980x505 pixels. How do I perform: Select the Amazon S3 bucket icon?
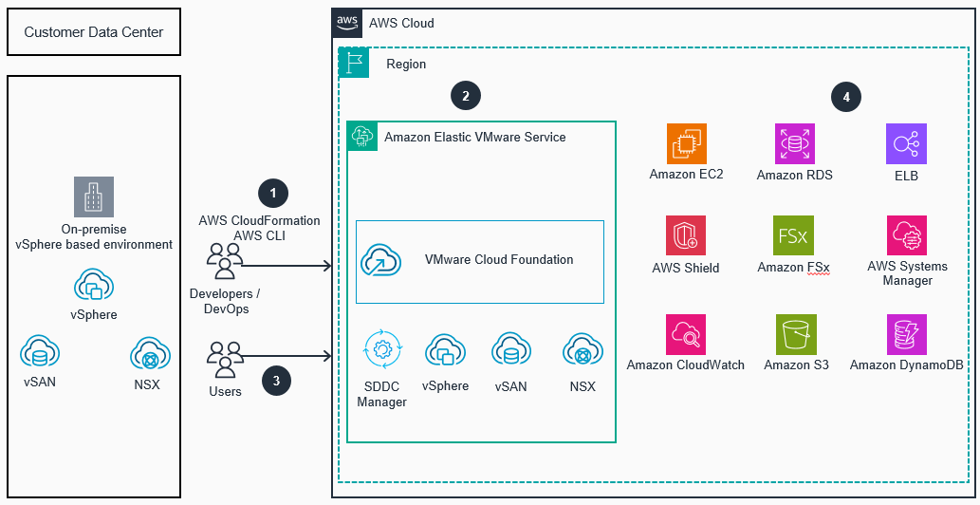[x=794, y=334]
